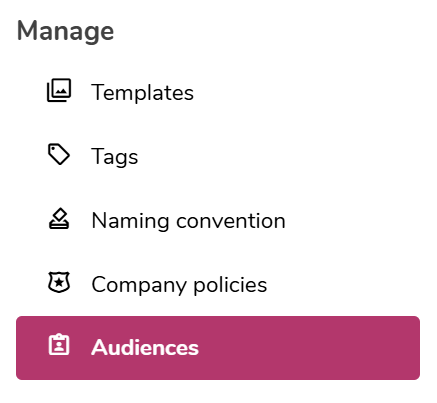This screenshot has width=437, height=403.
Task: Select Company policies in sidebar
Action: (x=218, y=284)
